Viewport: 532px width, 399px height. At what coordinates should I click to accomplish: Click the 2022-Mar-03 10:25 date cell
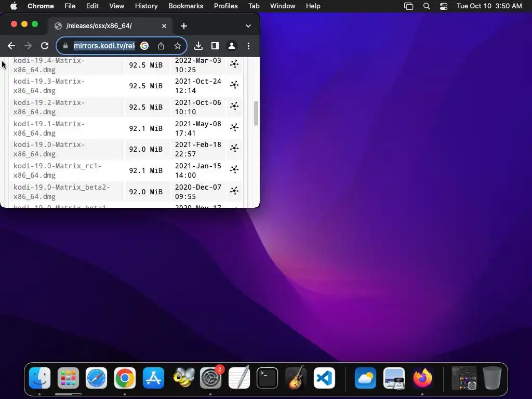[x=198, y=65]
